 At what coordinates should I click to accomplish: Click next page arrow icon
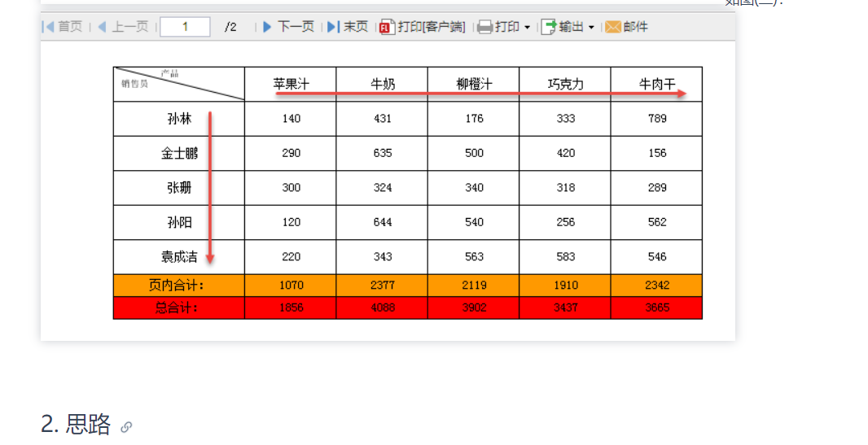(x=267, y=27)
